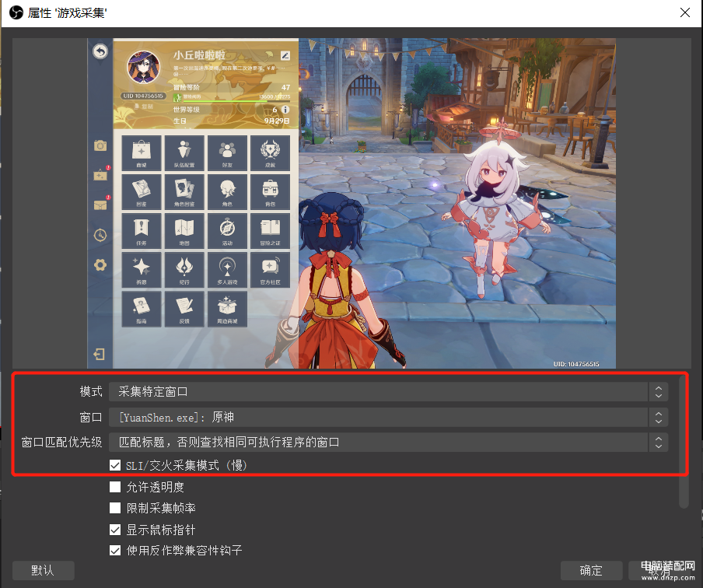Click the 角色图鉴 character archive tile
Screen dimensions: 703x588
click(184, 192)
